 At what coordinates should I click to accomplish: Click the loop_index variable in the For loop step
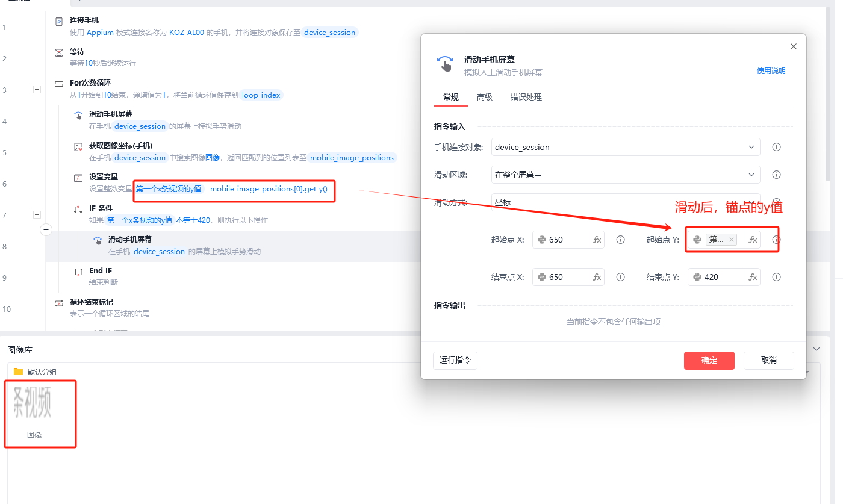[x=261, y=95]
